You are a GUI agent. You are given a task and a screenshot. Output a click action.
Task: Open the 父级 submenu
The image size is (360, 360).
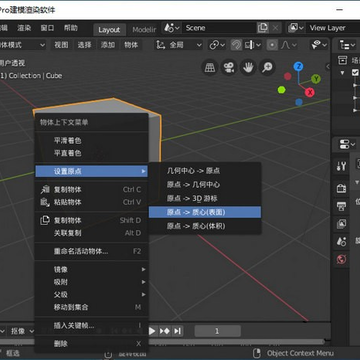point(92,295)
